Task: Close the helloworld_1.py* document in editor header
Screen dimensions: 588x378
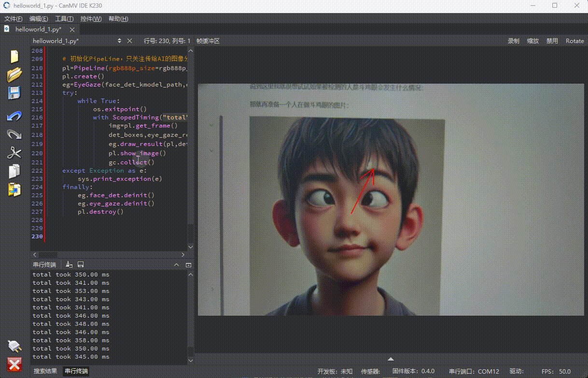Action: tap(129, 41)
